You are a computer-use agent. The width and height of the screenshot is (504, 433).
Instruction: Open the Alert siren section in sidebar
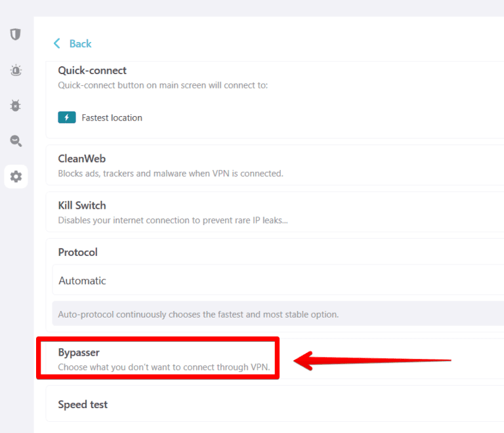coord(16,70)
